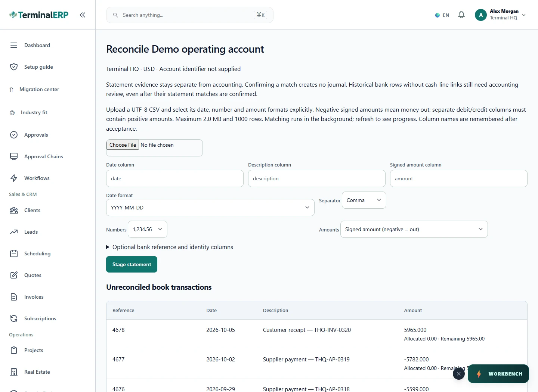Open the Separator Comma dropdown
This screenshot has width=538, height=392.
[x=364, y=200]
